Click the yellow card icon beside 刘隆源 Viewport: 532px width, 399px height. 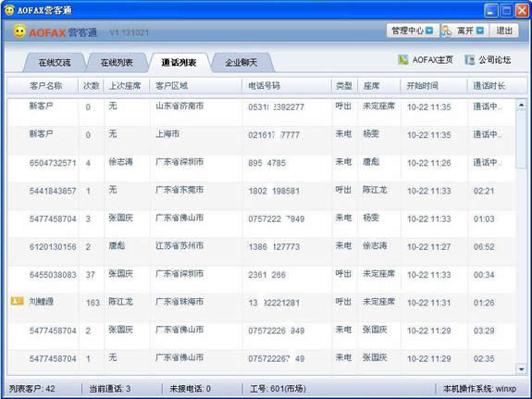click(17, 301)
